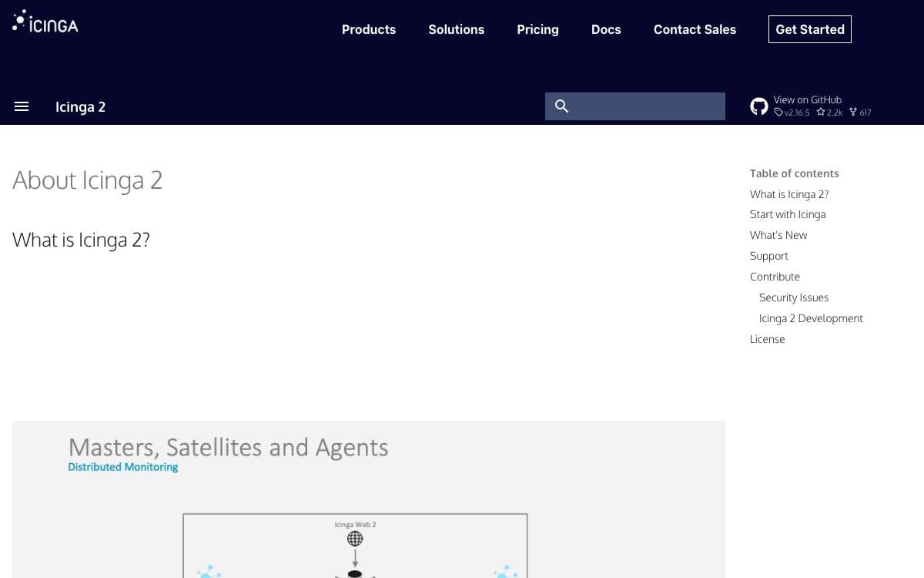Go to the Pricing page
This screenshot has width=924, height=578.
pos(537,29)
